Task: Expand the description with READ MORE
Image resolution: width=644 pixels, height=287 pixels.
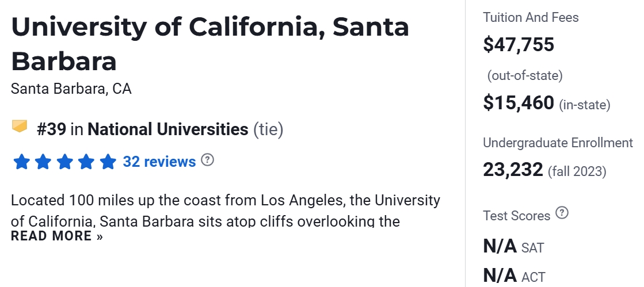Action: pyautogui.click(x=56, y=236)
